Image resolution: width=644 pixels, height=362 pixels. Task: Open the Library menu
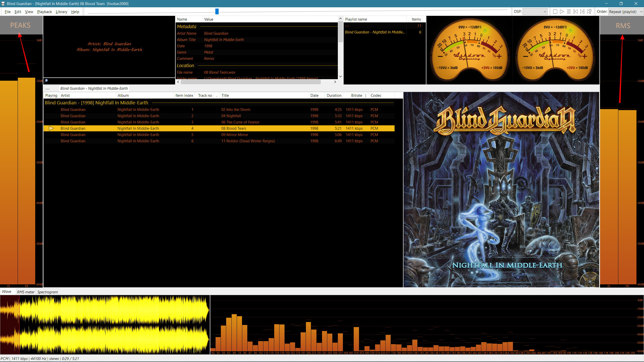61,12
